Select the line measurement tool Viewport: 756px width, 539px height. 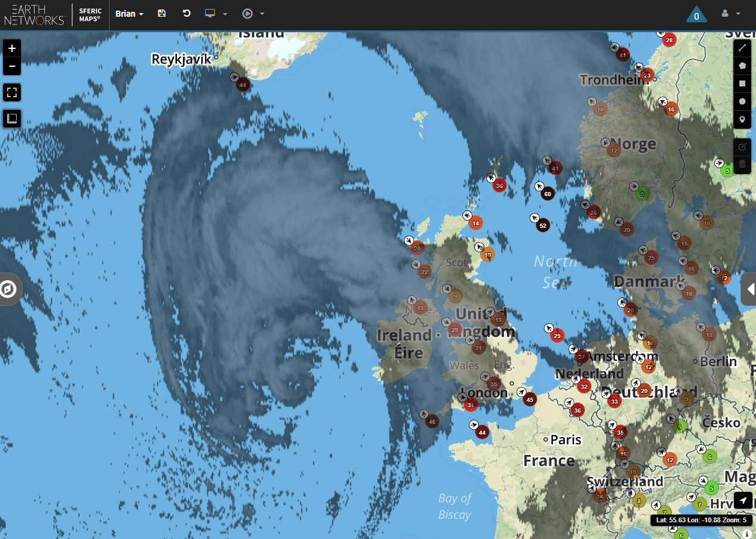(x=742, y=48)
